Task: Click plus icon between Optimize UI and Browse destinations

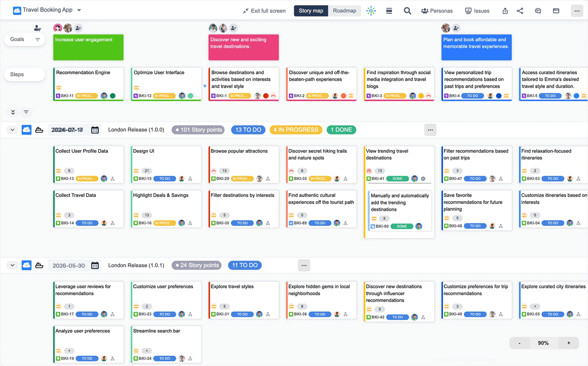Action: click(205, 86)
